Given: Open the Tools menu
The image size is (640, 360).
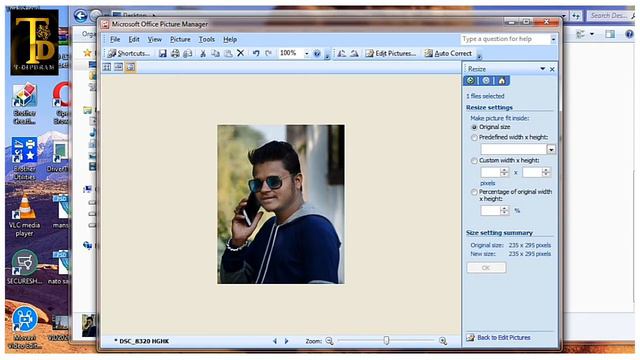Looking at the screenshot, I should click(x=207, y=40).
